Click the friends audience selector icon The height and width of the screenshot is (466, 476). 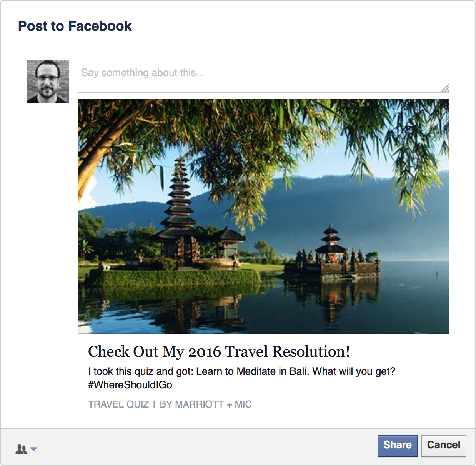[22, 449]
